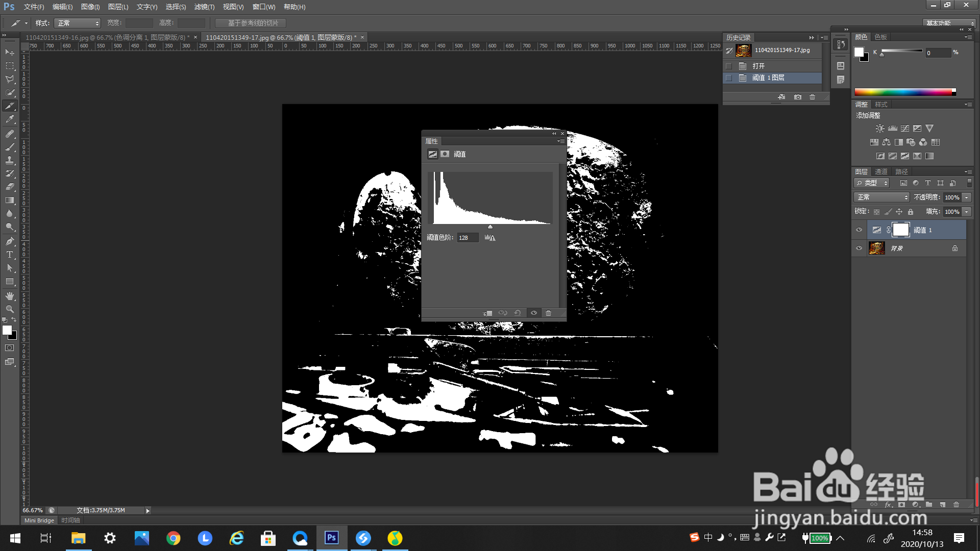Image resolution: width=980 pixels, height=551 pixels.
Task: Click the color spectrum ramp bar
Action: pos(903,92)
